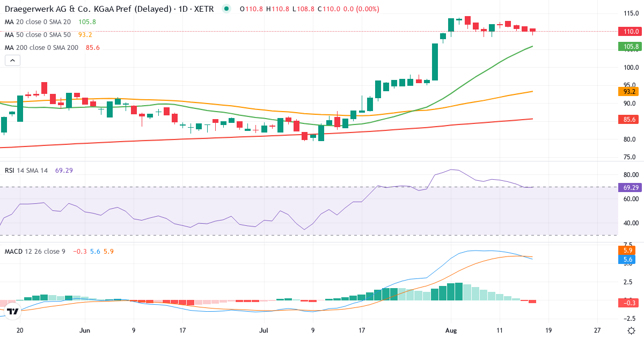
Task: Click the TradingView logo
Action: coord(13,311)
